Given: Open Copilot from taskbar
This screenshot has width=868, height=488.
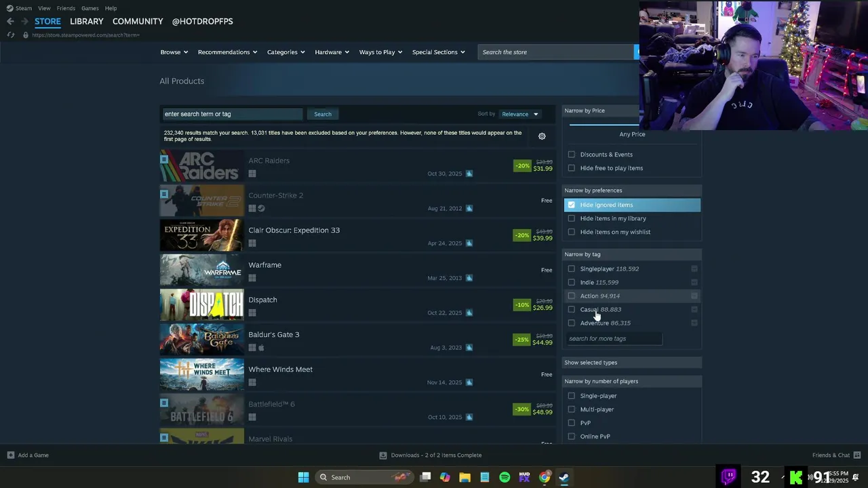Looking at the screenshot, I should point(445,477).
